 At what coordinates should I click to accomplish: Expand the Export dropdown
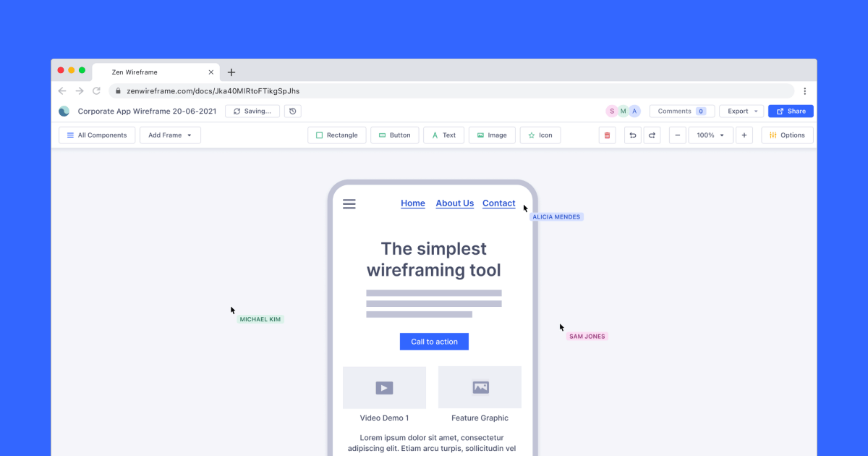tap(741, 111)
